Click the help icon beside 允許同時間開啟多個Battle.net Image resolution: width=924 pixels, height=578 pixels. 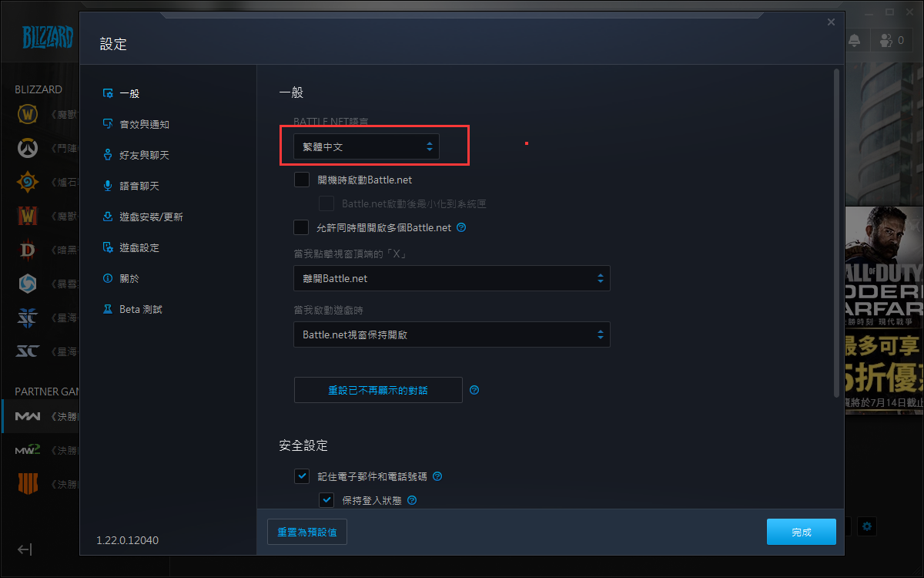click(x=462, y=227)
